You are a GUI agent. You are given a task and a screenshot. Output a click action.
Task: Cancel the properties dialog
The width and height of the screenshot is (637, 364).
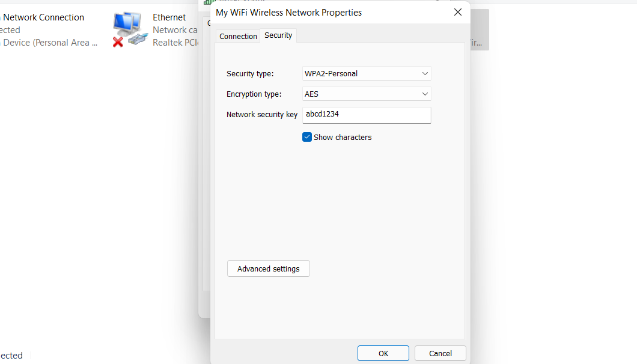coord(440,353)
